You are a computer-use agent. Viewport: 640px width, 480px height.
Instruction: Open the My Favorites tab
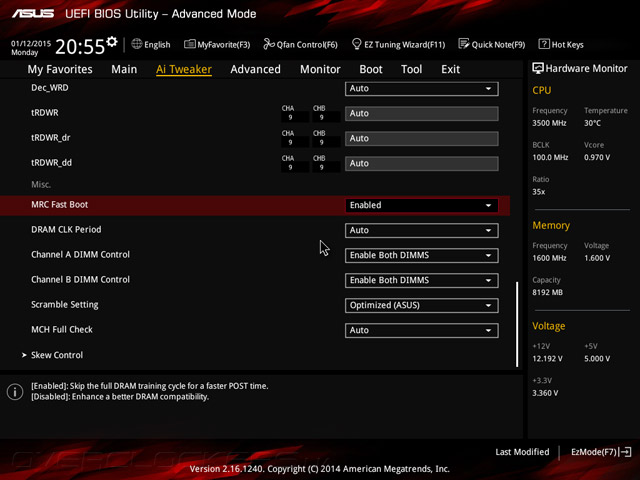tap(60, 69)
